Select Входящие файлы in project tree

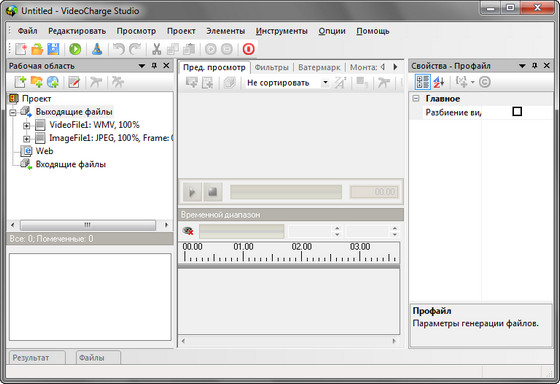(x=70, y=164)
